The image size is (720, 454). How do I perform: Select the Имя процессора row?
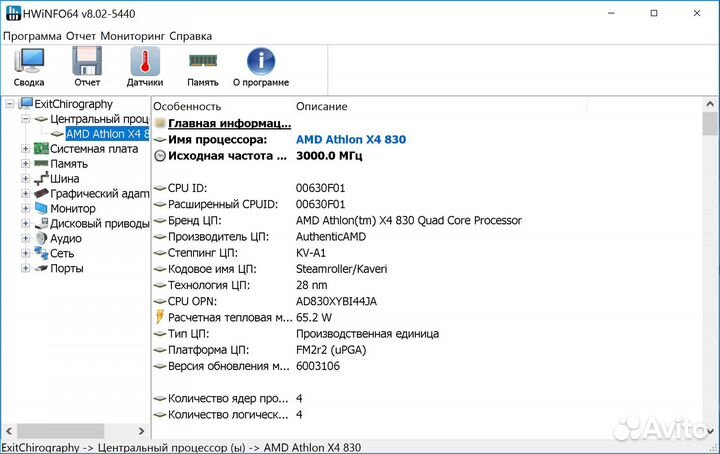427,140
